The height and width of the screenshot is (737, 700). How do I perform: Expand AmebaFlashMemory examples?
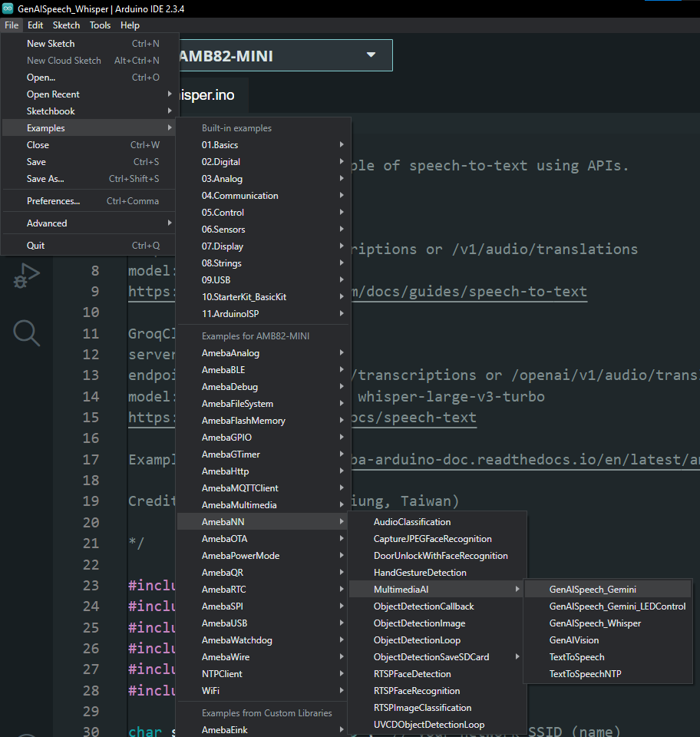pos(263,421)
